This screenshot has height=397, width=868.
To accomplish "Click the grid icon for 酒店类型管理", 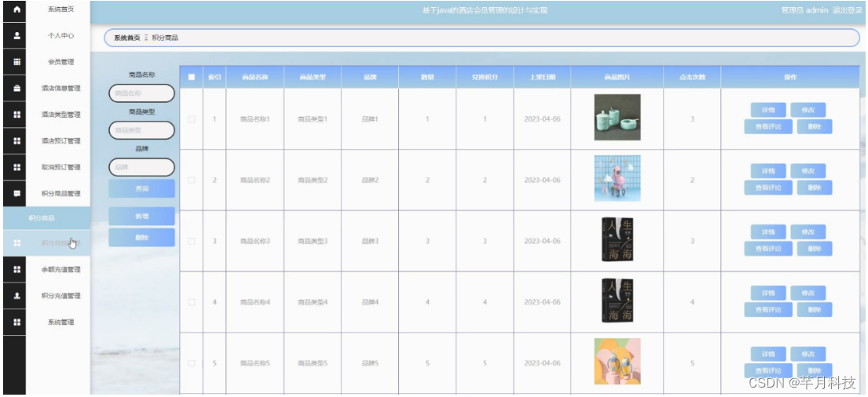I will point(16,115).
